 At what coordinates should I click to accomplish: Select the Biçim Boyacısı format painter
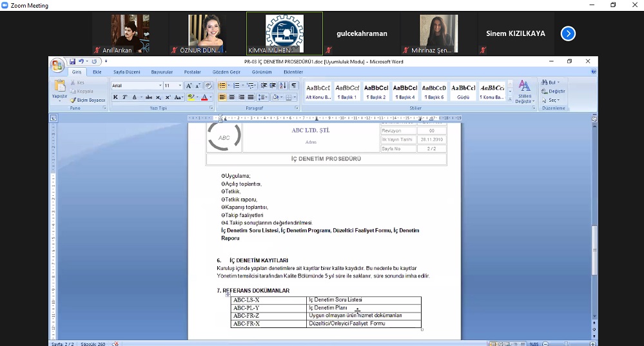[x=88, y=100]
